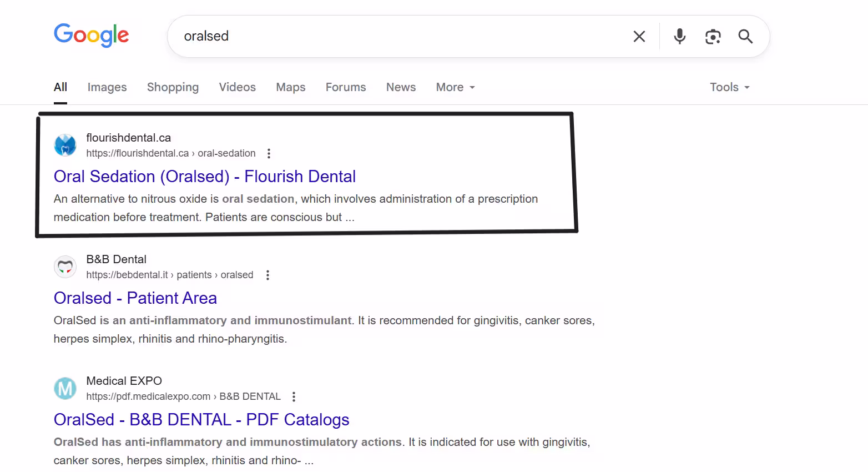Click the B&B Dental site name
The height and width of the screenshot is (472, 868).
tap(117, 259)
